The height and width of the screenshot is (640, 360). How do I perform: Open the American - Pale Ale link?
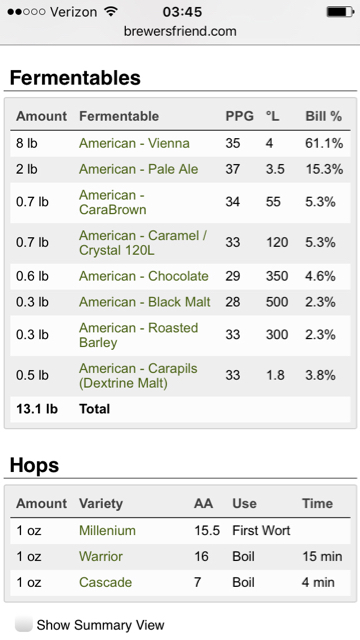pos(139,169)
